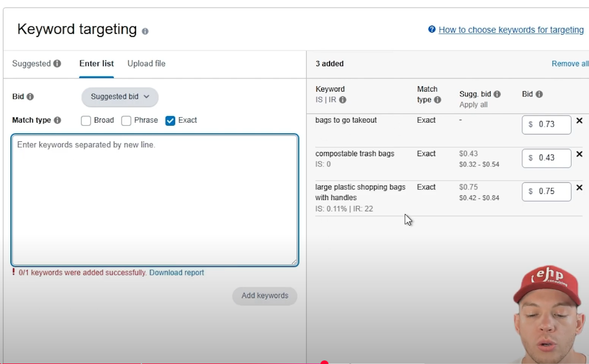589x364 pixels.
Task: Remove the keyword bags to go takeout
Action: pos(579,121)
